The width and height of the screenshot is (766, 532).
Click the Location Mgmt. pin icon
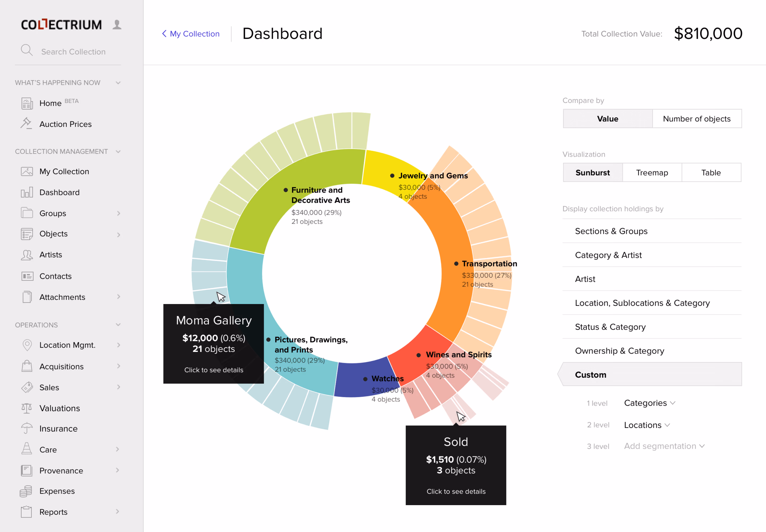click(x=27, y=345)
